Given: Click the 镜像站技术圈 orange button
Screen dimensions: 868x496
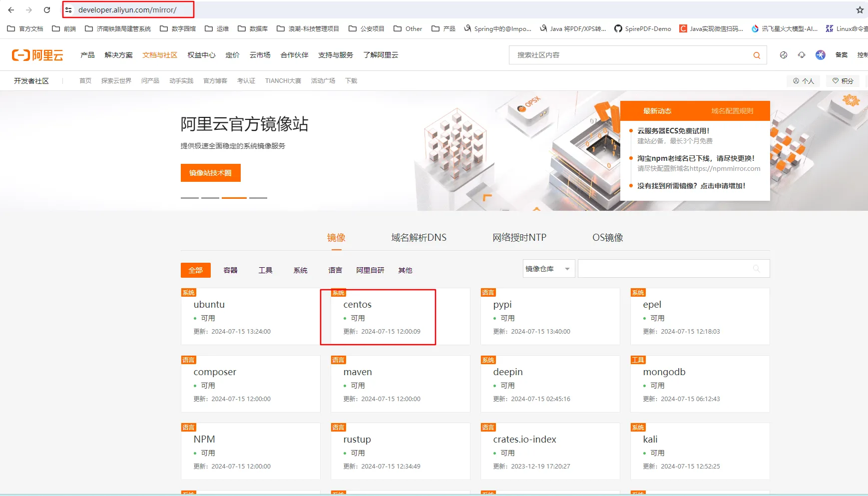Looking at the screenshot, I should (210, 173).
